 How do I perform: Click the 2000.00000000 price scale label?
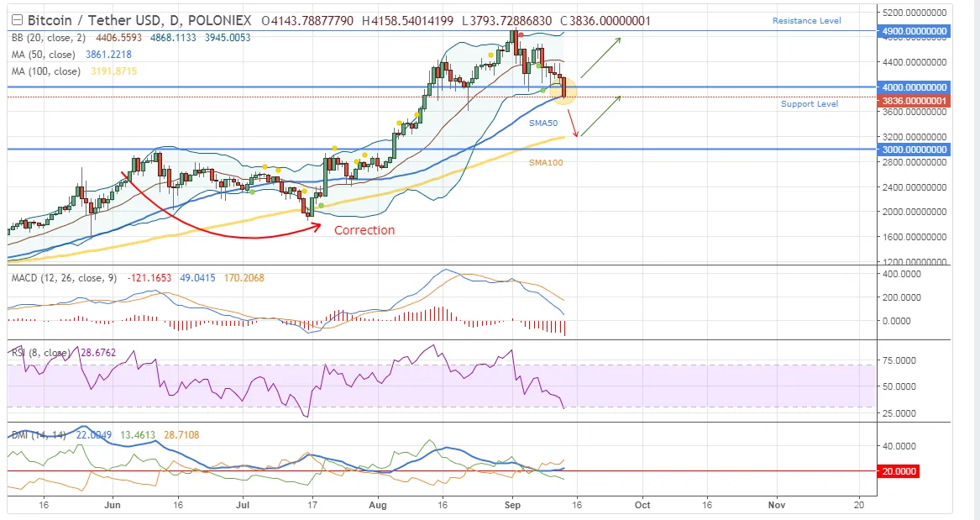tap(914, 212)
